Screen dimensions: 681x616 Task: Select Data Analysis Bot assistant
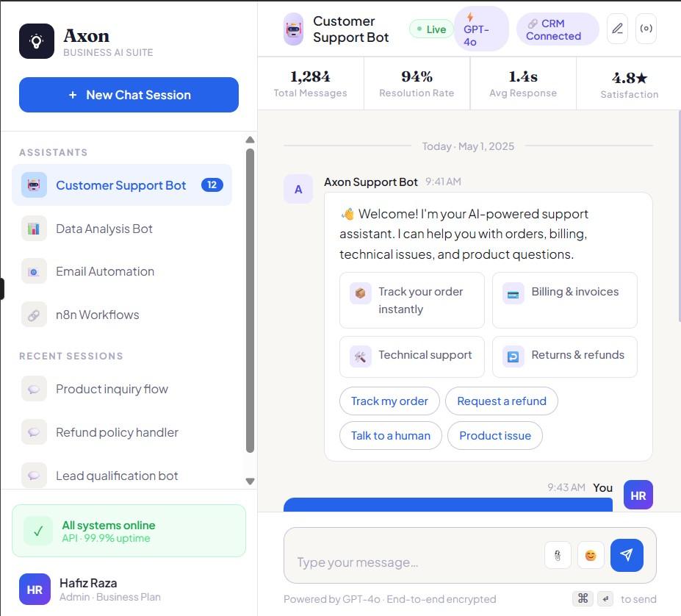coord(122,228)
